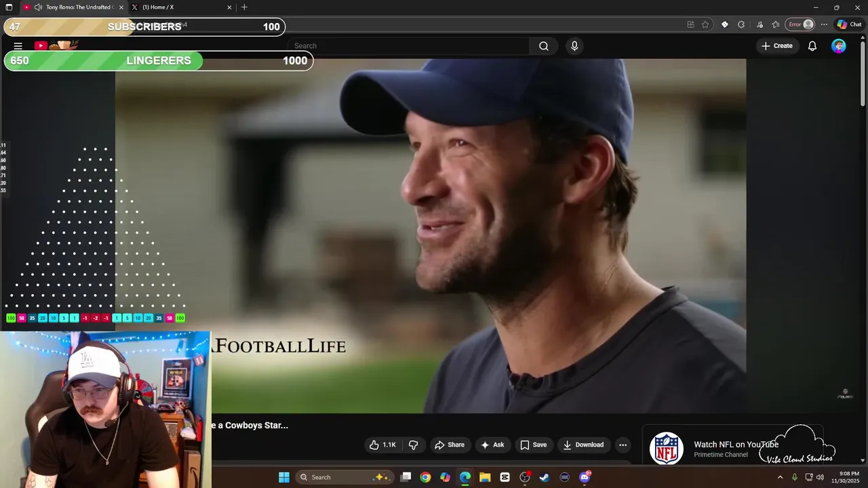The image size is (868, 488).
Task: Click the microphone tray icon
Action: 795,477
